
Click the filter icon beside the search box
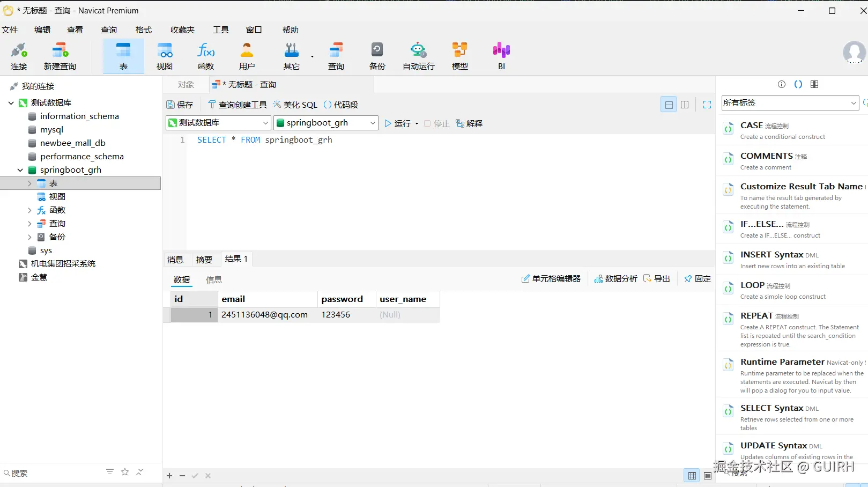pyautogui.click(x=110, y=472)
